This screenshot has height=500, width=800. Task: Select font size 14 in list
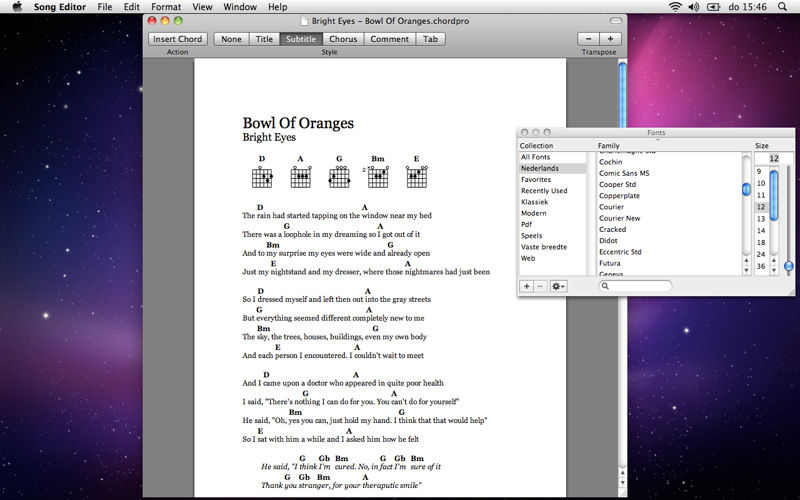point(761,231)
